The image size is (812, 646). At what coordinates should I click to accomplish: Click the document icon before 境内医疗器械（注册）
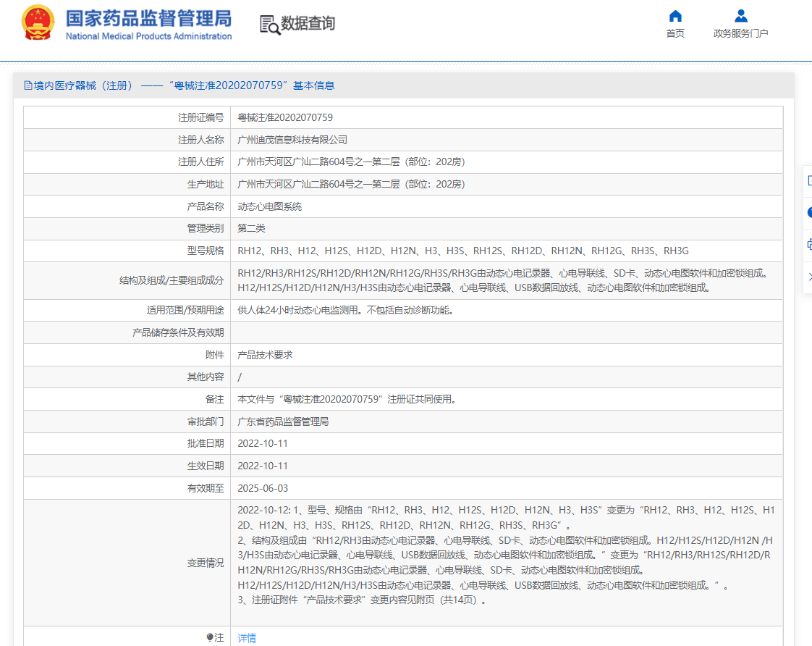pyautogui.click(x=25, y=85)
